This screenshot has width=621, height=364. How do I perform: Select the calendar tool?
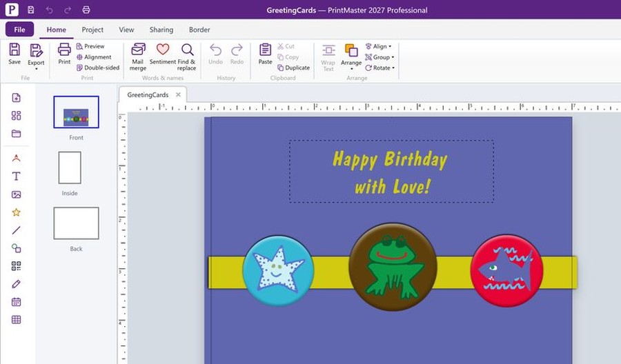[17, 302]
